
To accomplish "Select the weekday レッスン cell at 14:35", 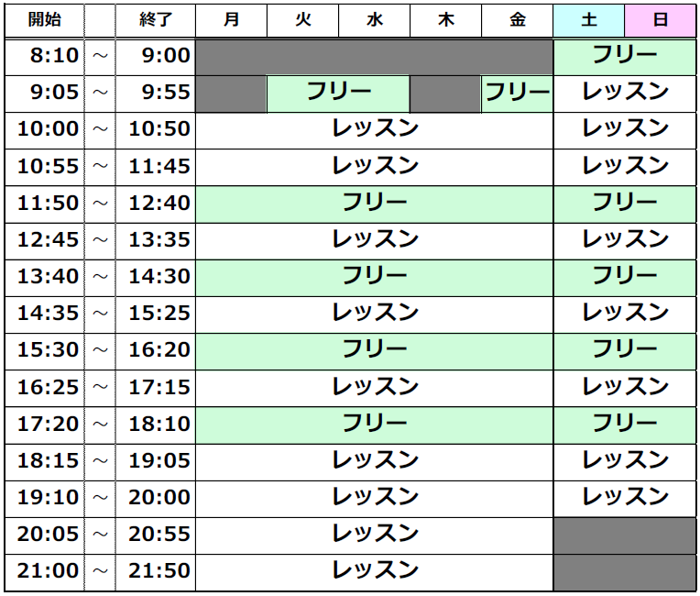I will pyautogui.click(x=375, y=315).
